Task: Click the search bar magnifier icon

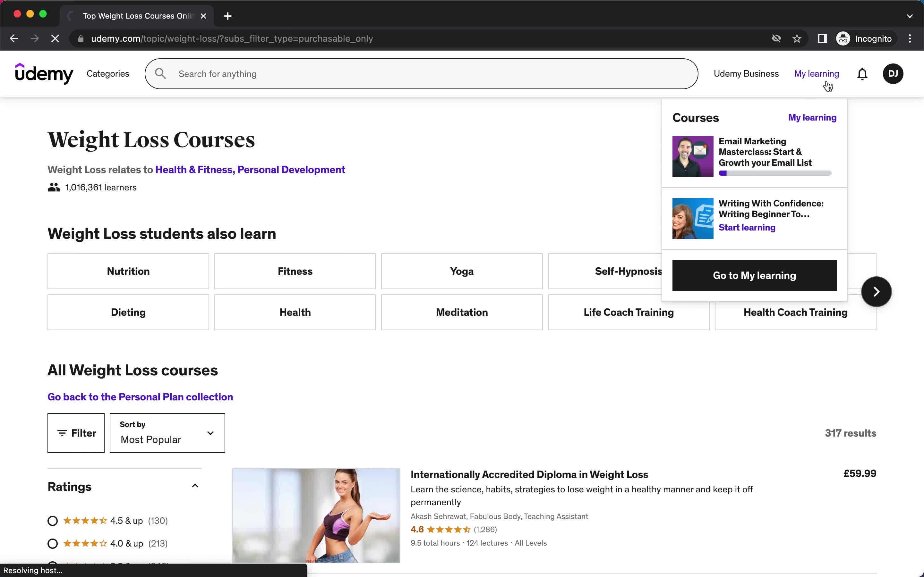Action: click(x=160, y=74)
